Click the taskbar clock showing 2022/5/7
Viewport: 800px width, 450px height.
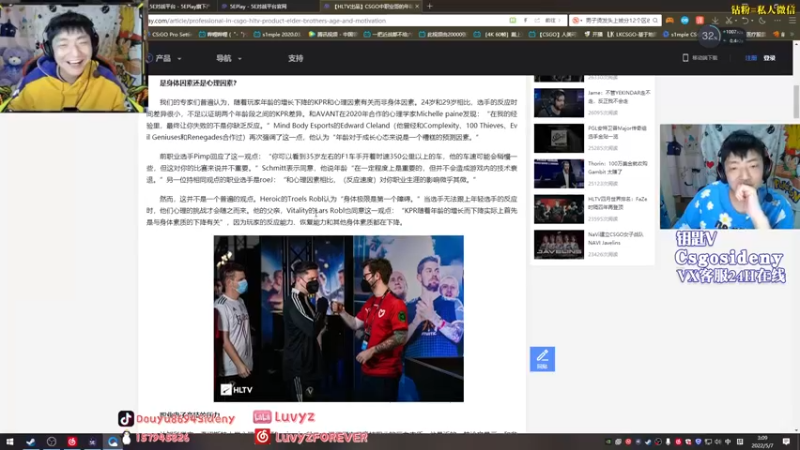762,442
